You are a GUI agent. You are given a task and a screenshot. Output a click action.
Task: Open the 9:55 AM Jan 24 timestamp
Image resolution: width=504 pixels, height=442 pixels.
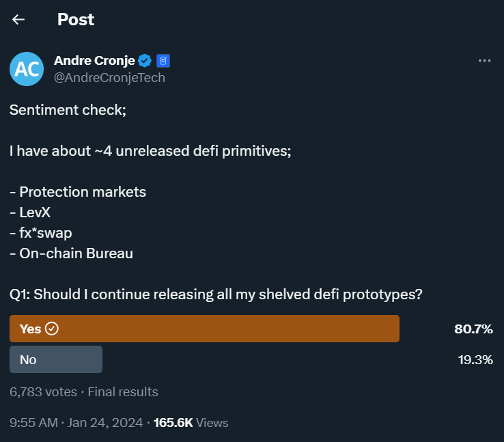click(76, 423)
